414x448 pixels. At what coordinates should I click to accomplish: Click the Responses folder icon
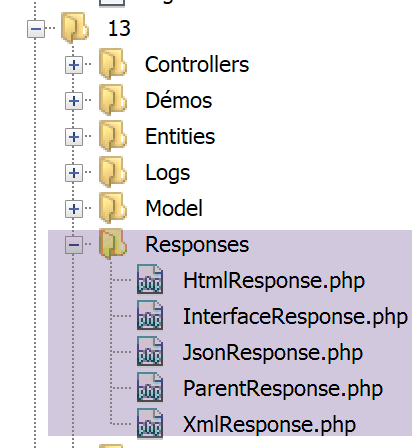(113, 244)
